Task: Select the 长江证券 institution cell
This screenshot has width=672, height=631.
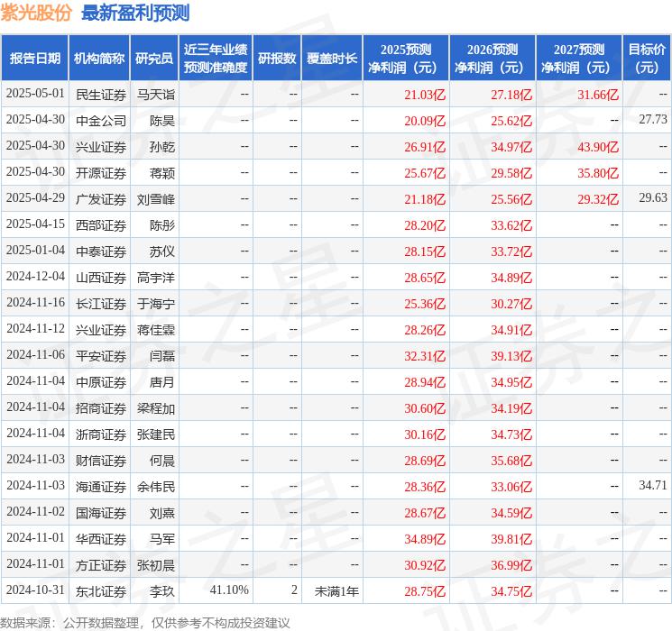Action: coord(101,303)
